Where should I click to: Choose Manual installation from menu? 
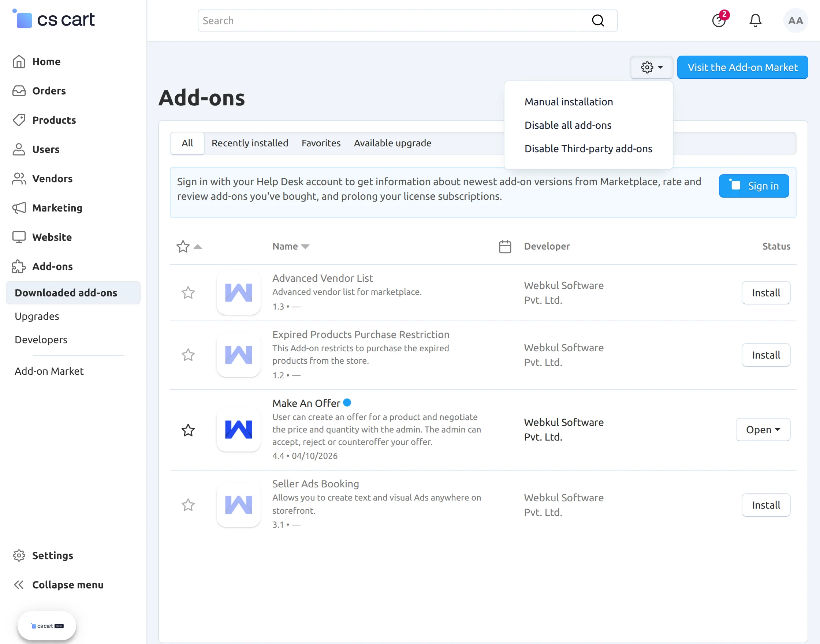569,102
